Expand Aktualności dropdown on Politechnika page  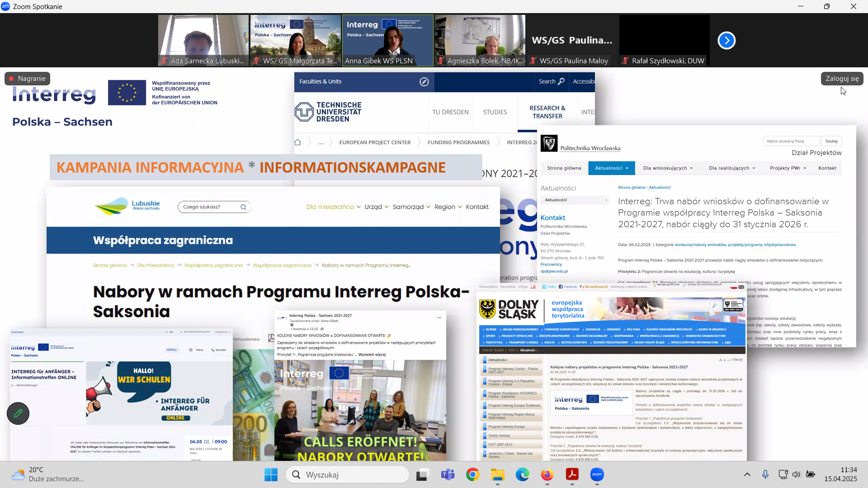click(612, 168)
